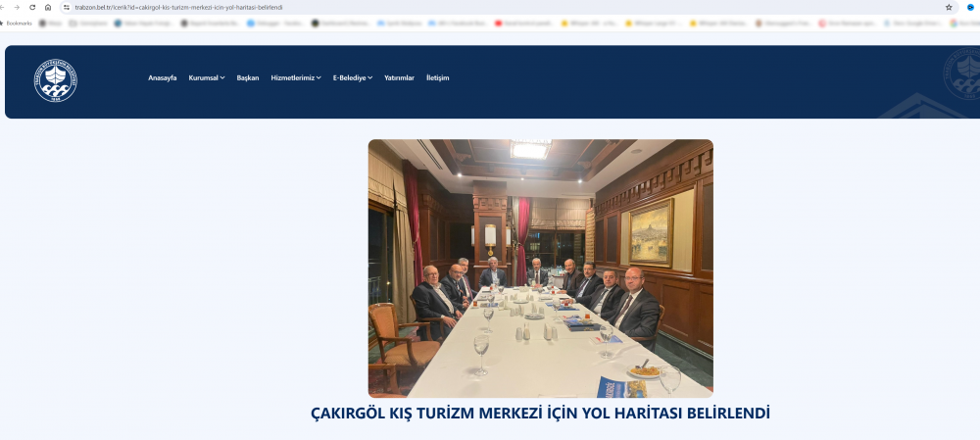
Task: Open the site information icon in address bar
Action: pyautogui.click(x=67, y=7)
